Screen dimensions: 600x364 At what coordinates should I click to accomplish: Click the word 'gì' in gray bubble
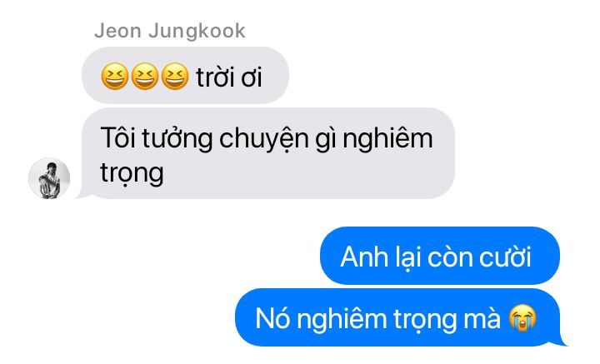(326, 140)
